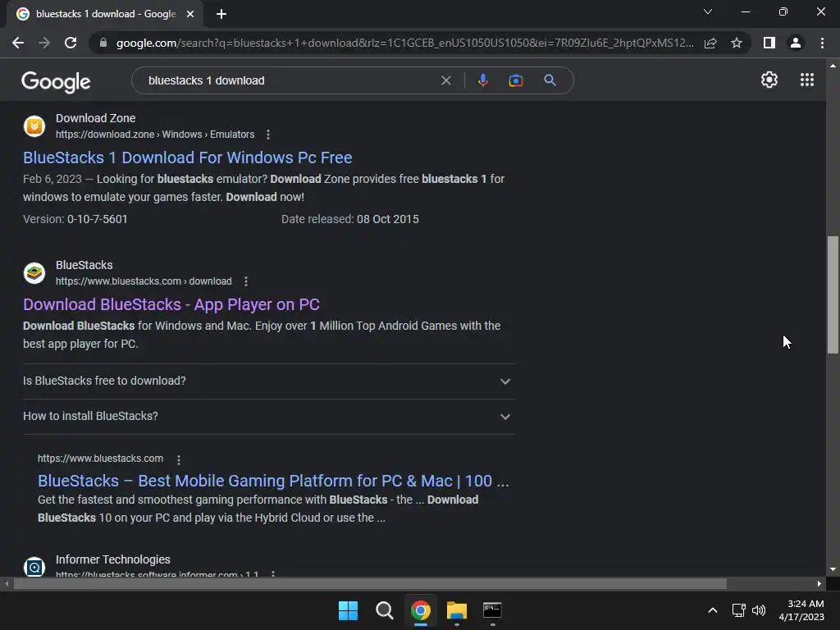Open more options for bluestacks.com download result

pyautogui.click(x=245, y=282)
